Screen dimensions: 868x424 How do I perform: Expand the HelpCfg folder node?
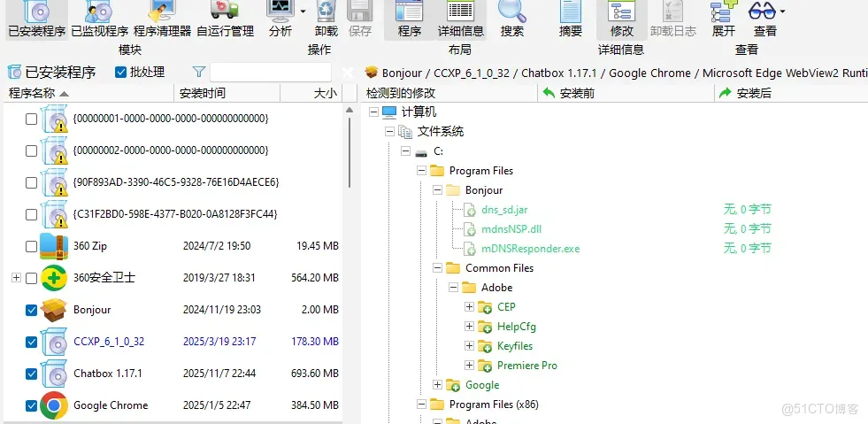[x=470, y=326]
